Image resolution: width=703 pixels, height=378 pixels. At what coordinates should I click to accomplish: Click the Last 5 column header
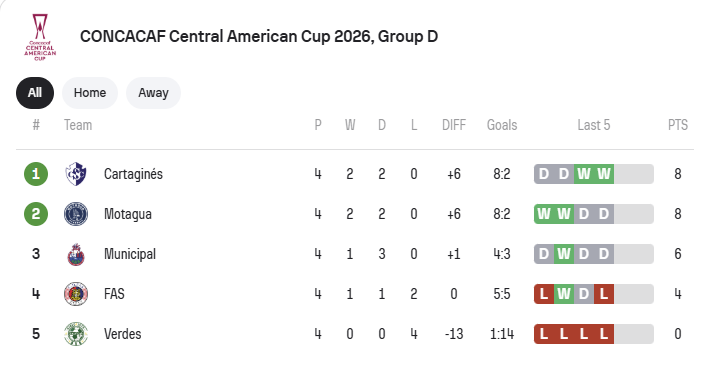(x=594, y=125)
